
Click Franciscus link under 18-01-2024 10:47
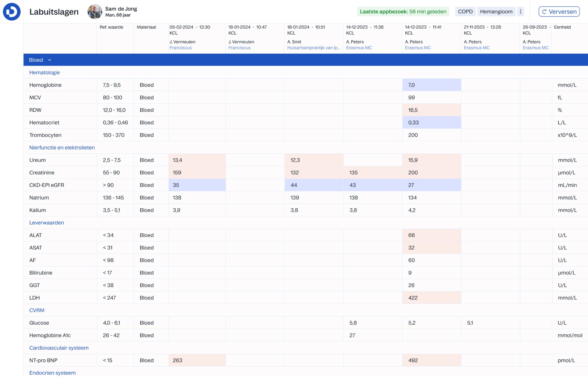coord(239,48)
